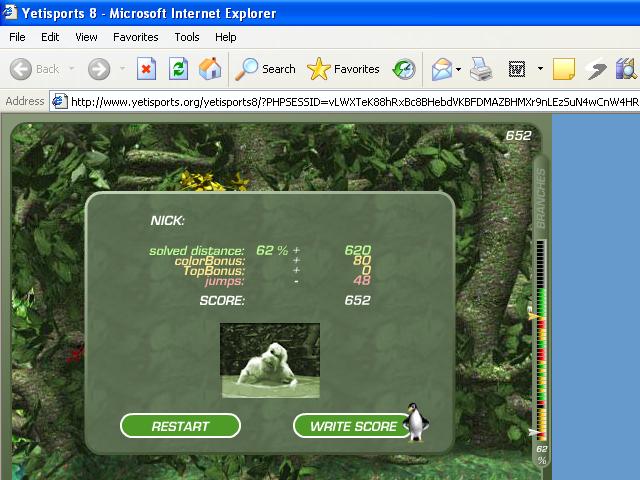
Task: Open the Favorites menu
Action: point(136,37)
